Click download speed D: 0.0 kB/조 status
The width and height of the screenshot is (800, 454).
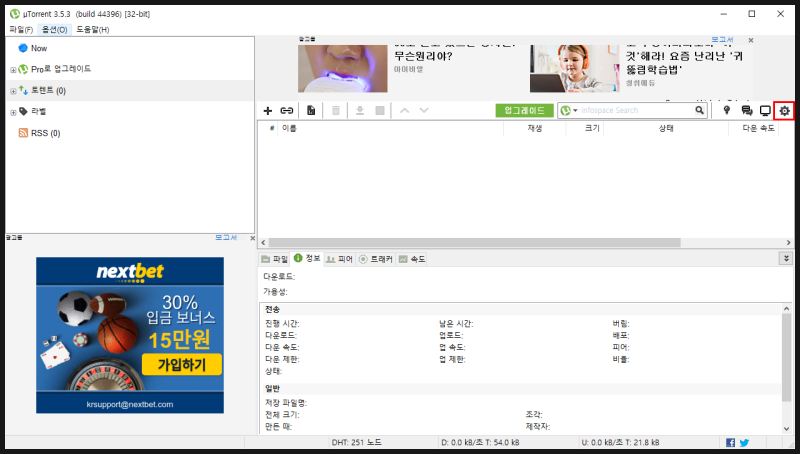(x=480, y=442)
